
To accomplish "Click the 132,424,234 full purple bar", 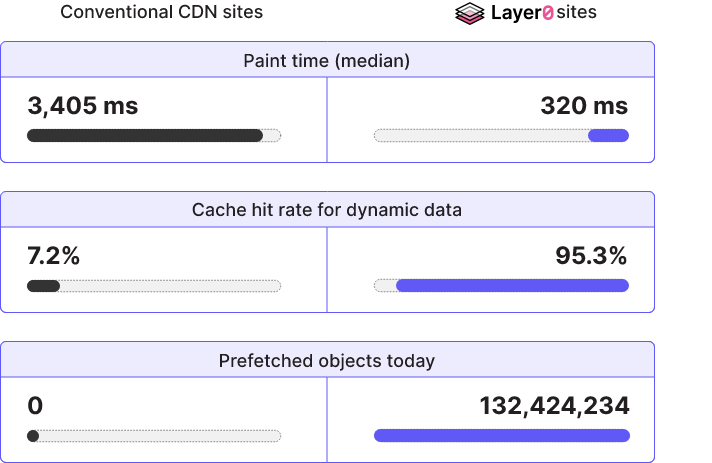I will [502, 436].
